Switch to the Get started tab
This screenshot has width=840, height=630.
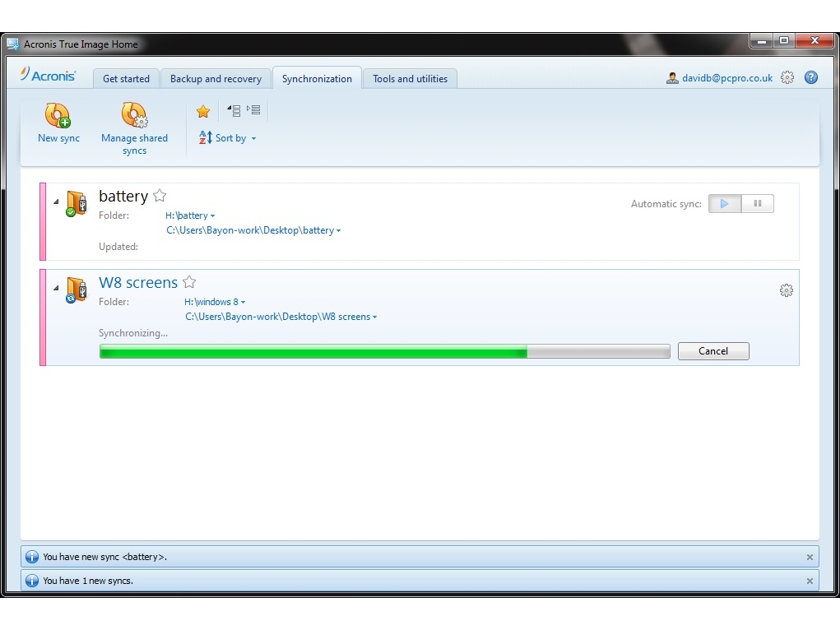(126, 79)
